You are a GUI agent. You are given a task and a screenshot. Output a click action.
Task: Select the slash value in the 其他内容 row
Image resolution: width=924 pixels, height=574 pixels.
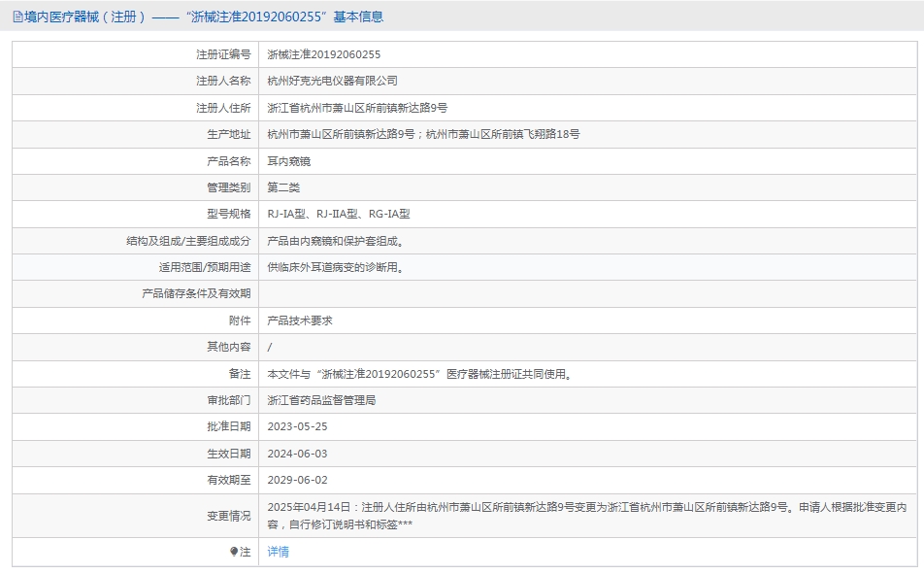269,347
